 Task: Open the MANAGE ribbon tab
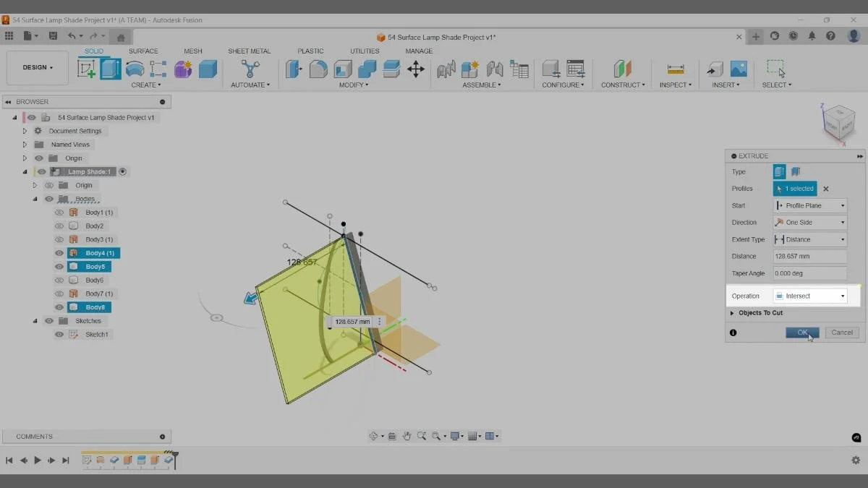(x=419, y=51)
